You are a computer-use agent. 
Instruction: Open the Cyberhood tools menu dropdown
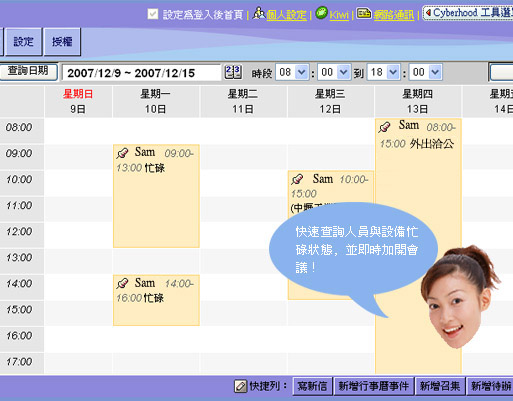468,13
